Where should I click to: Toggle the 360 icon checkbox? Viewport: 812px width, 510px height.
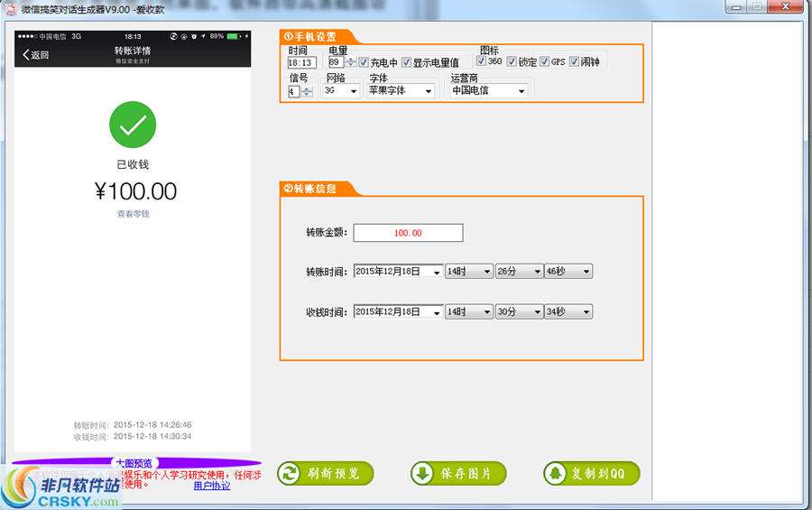click(x=481, y=61)
